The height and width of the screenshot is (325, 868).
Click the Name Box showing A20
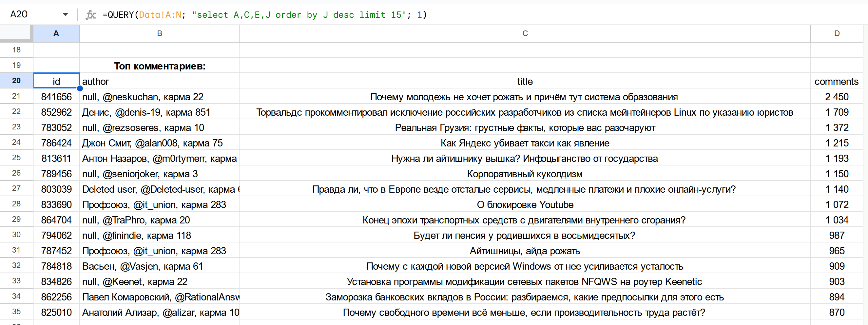30,14
